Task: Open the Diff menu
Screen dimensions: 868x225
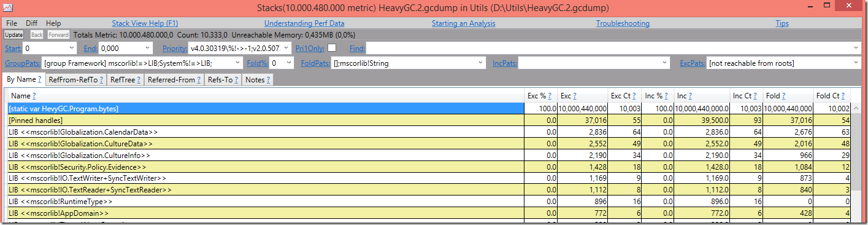Action: (x=31, y=23)
